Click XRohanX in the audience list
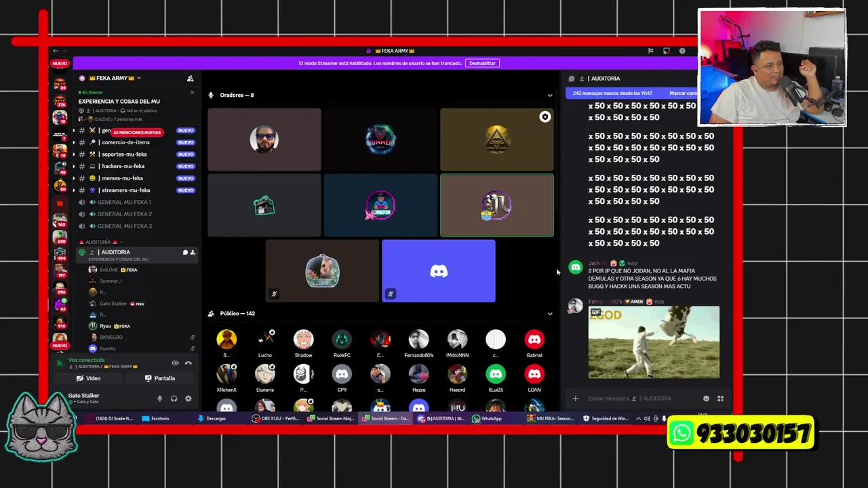868x488 pixels. (226, 378)
